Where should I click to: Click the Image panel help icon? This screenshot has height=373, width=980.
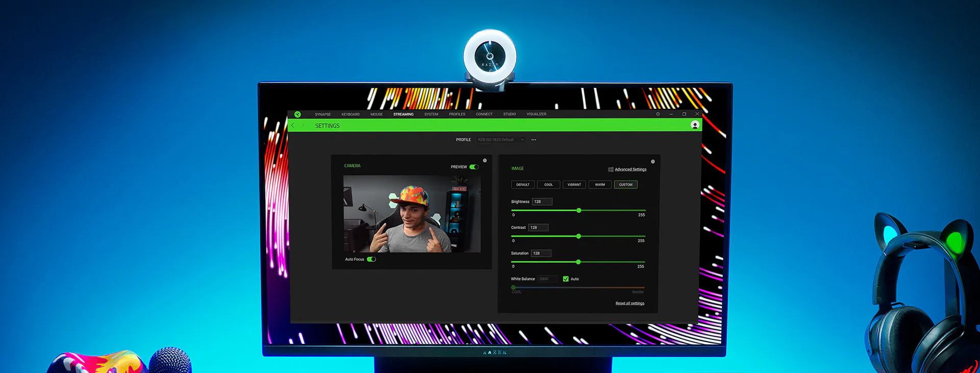653,161
